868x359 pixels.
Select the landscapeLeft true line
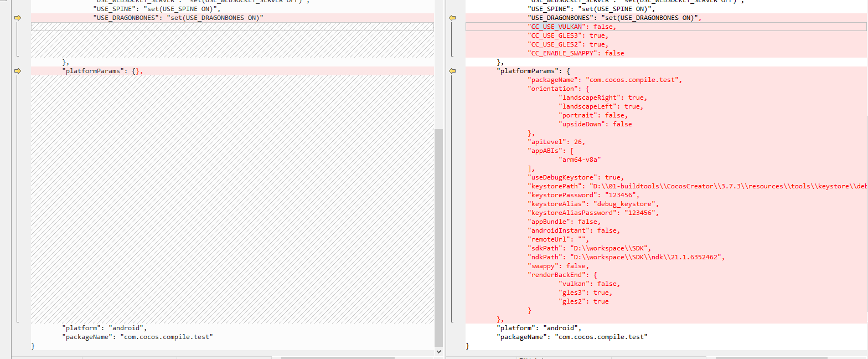click(x=600, y=106)
